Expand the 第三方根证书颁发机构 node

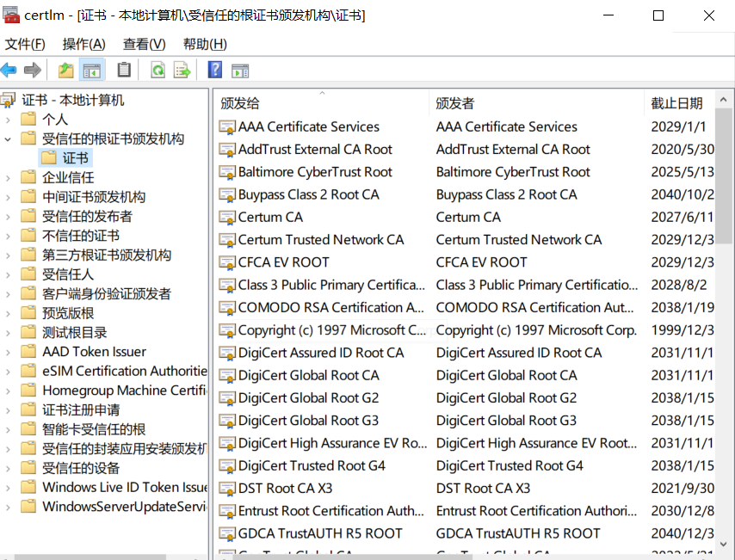pyautogui.click(x=8, y=255)
